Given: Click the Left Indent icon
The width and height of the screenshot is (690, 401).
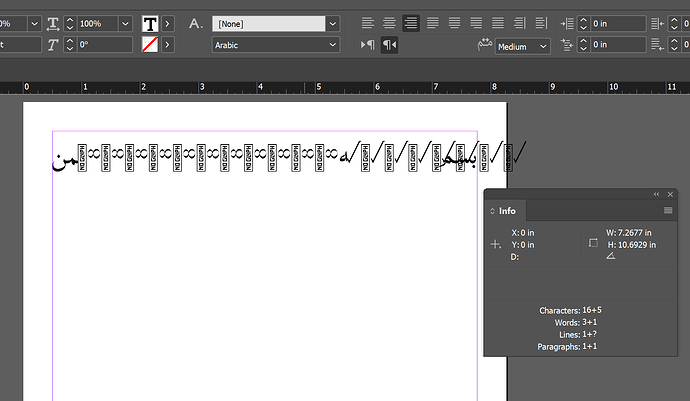Looking at the screenshot, I should point(567,23).
